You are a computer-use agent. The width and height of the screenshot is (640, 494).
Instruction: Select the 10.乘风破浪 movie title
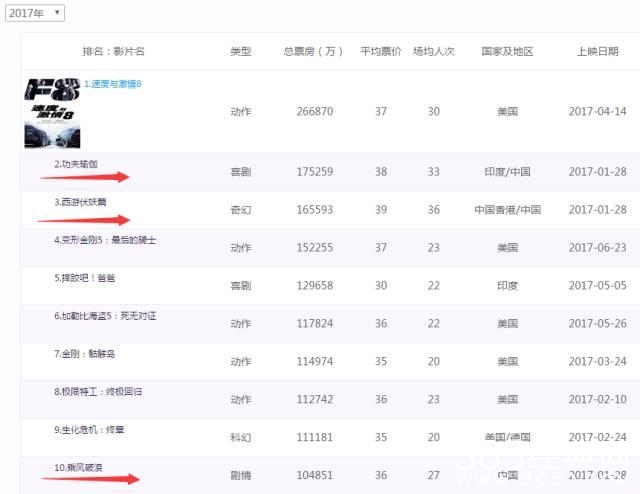80,468
